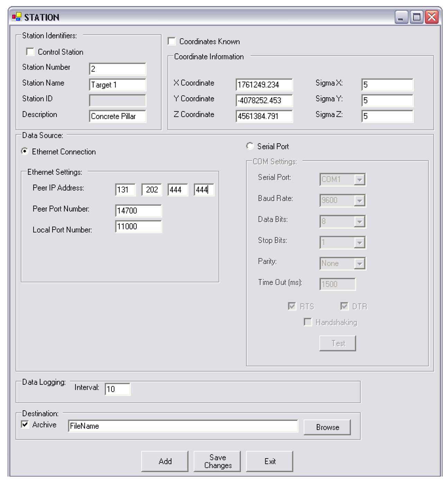Click the Y Coordinate input field
Image resolution: width=448 pixels, height=482 pixels.
pos(264,100)
